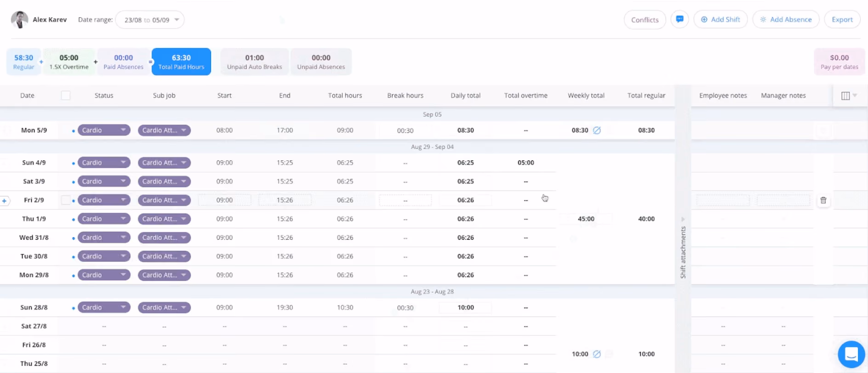Toggle the select-all checkbox in header
This screenshot has height=373, width=868.
click(x=66, y=96)
